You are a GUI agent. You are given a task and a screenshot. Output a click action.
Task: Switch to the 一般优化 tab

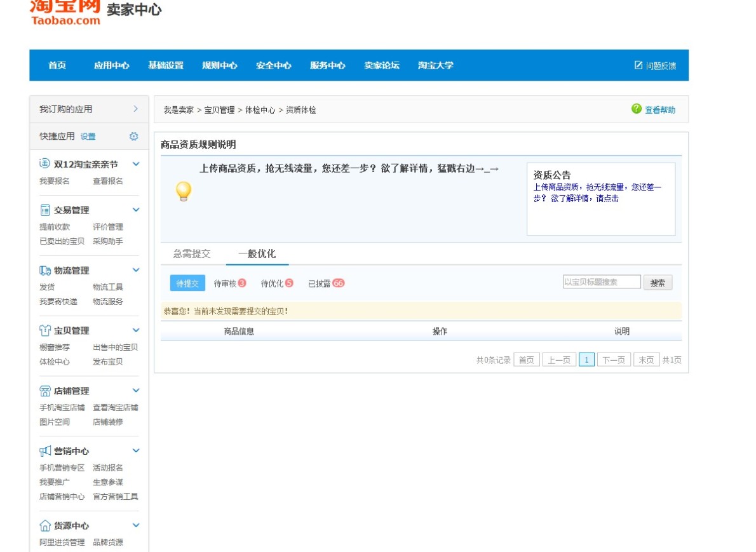pyautogui.click(x=257, y=253)
